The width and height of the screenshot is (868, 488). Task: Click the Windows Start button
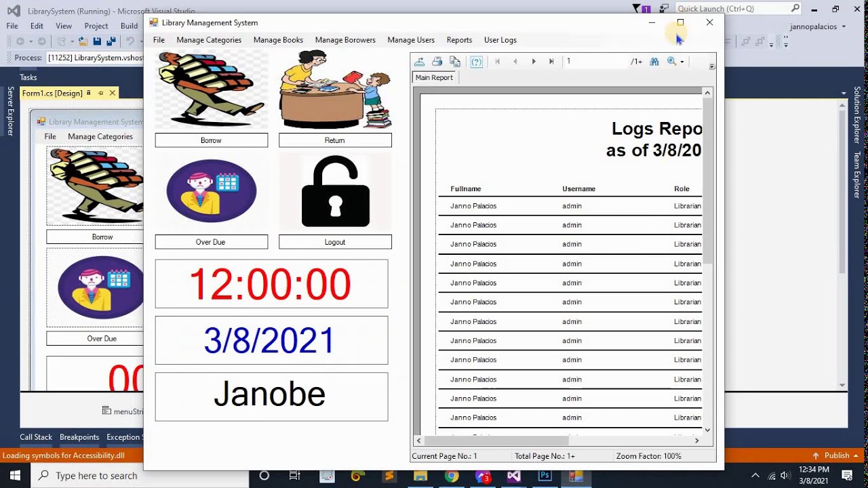(x=15, y=476)
